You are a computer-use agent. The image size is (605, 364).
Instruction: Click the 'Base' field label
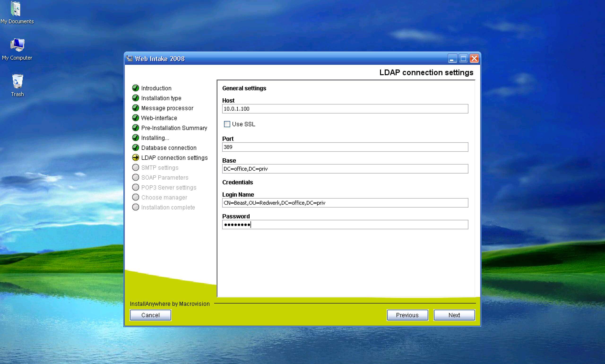[x=229, y=161]
